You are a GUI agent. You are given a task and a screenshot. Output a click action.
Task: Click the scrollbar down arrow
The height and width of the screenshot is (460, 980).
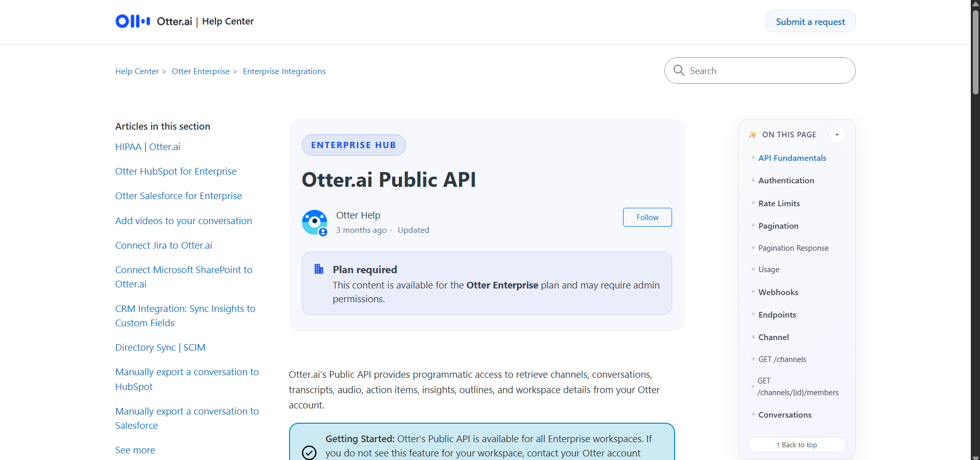975,457
